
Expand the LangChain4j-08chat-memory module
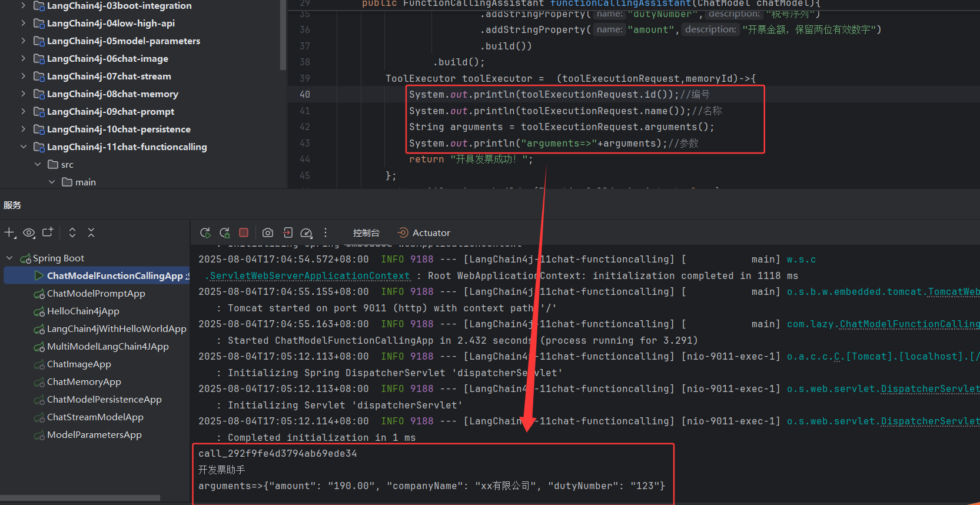[x=24, y=94]
